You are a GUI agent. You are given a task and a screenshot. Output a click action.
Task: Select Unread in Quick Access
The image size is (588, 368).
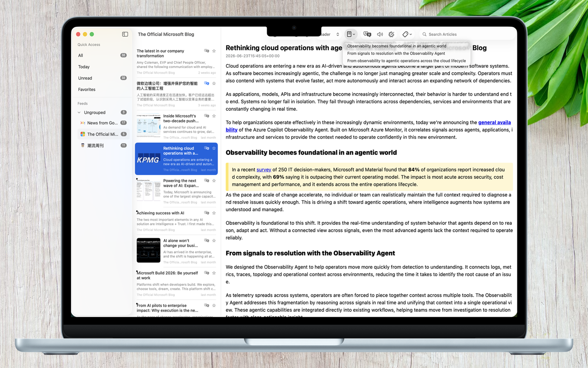[102, 78]
